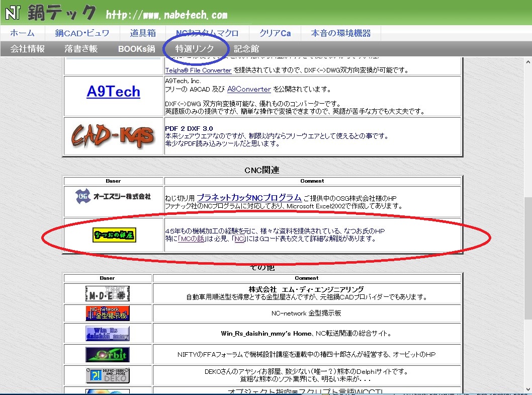Open the Teigha File Converter link
The height and width of the screenshot is (395, 532).
coord(198,70)
